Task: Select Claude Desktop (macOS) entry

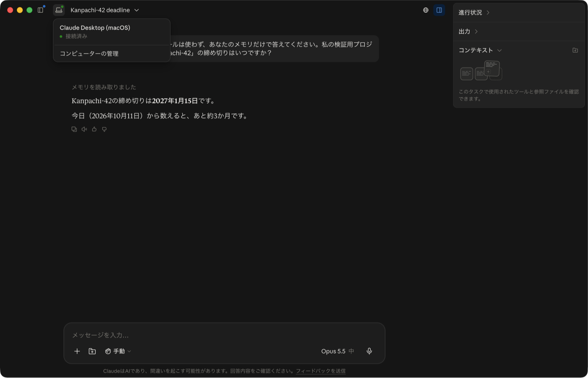Action: tap(112, 32)
